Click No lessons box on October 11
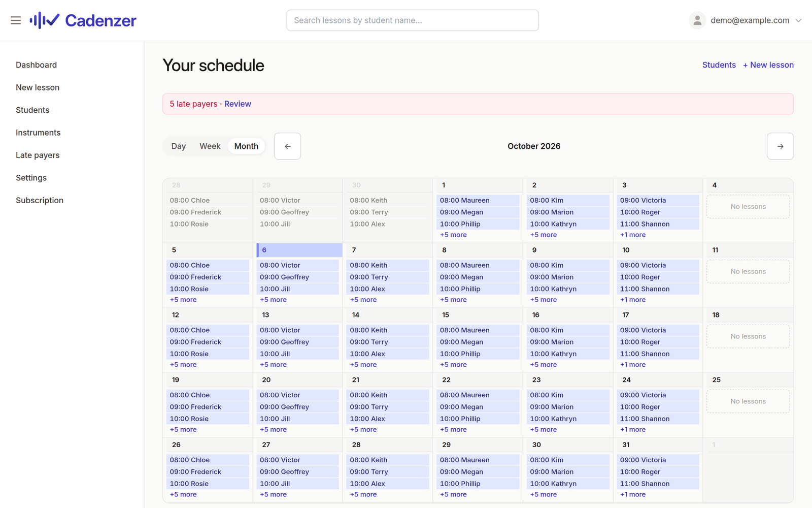 click(748, 272)
